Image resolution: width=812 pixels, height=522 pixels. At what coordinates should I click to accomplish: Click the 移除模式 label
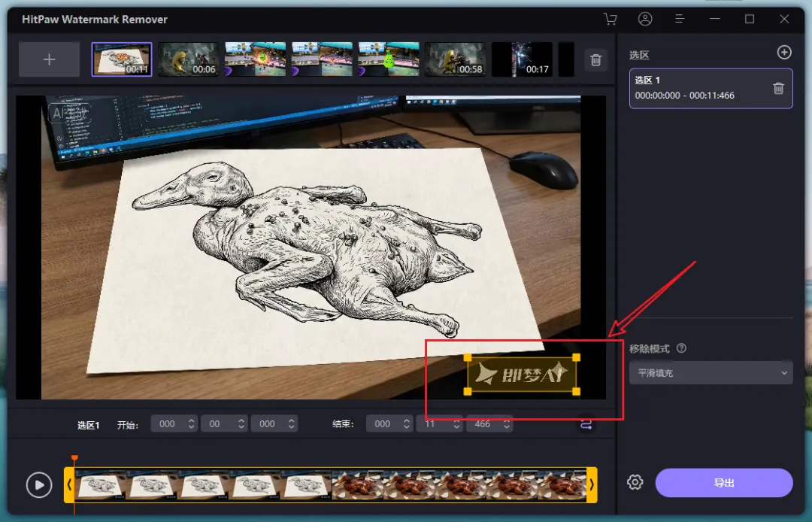pyautogui.click(x=650, y=348)
